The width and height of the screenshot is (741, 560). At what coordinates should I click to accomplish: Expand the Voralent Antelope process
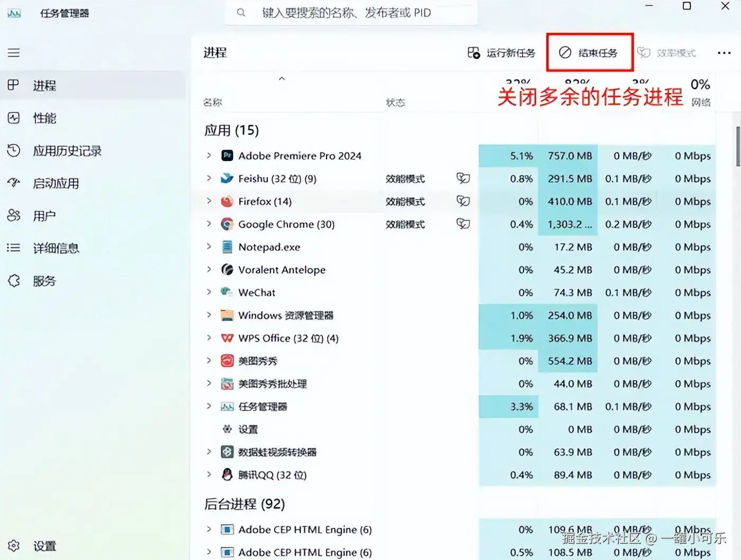[x=209, y=269]
